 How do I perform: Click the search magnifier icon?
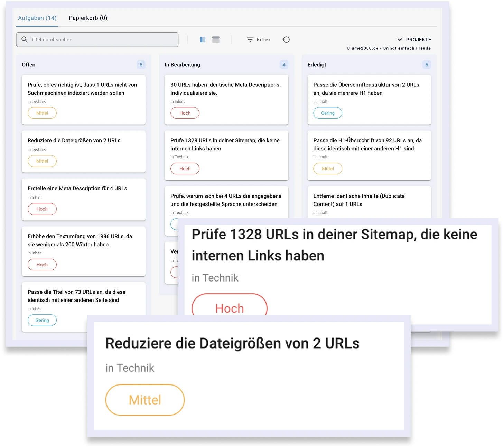[25, 40]
